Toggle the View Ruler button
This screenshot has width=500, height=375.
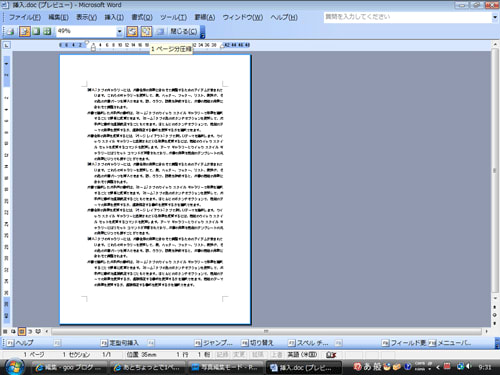point(132,31)
